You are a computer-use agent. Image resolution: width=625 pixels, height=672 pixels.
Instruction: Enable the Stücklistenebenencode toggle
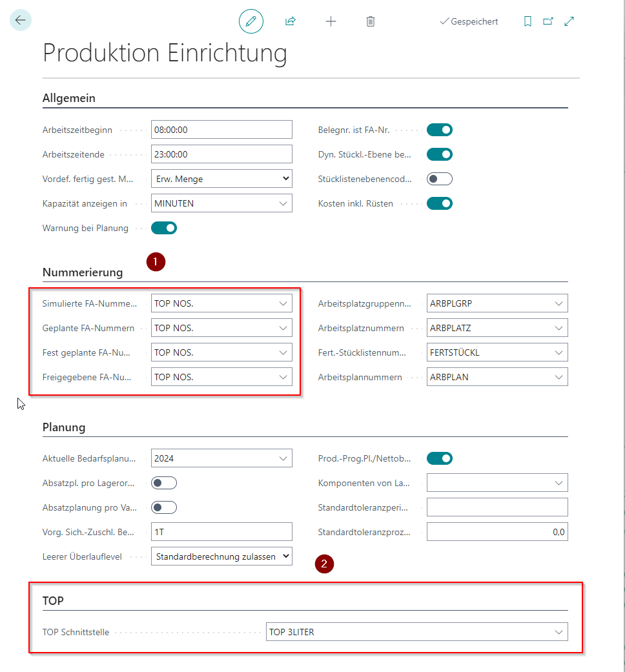pyautogui.click(x=440, y=179)
